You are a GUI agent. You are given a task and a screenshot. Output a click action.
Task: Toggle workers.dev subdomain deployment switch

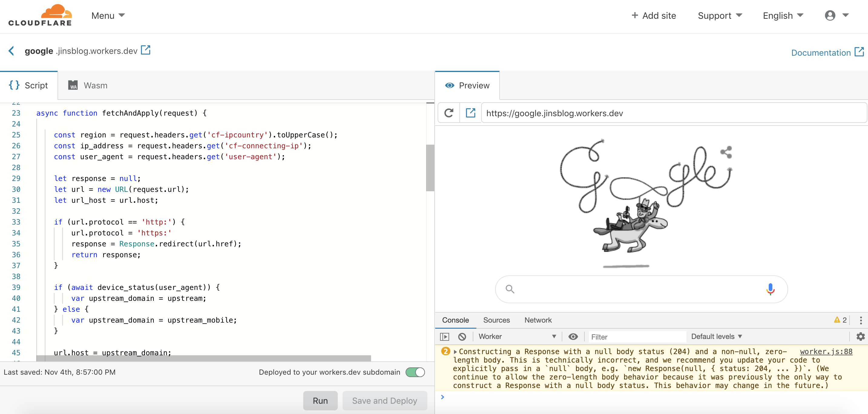pyautogui.click(x=415, y=372)
